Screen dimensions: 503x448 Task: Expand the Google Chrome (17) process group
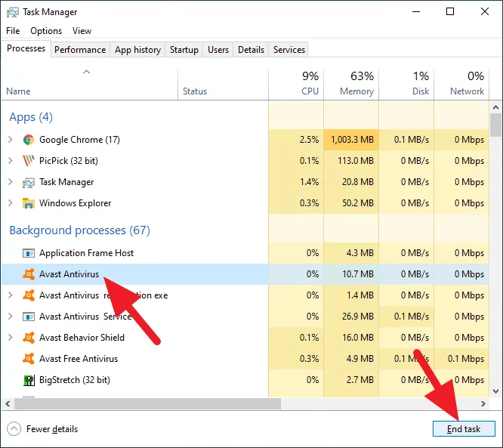click(x=11, y=140)
